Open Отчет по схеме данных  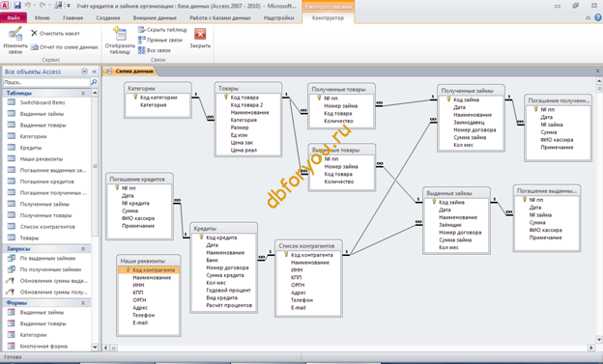(64, 47)
